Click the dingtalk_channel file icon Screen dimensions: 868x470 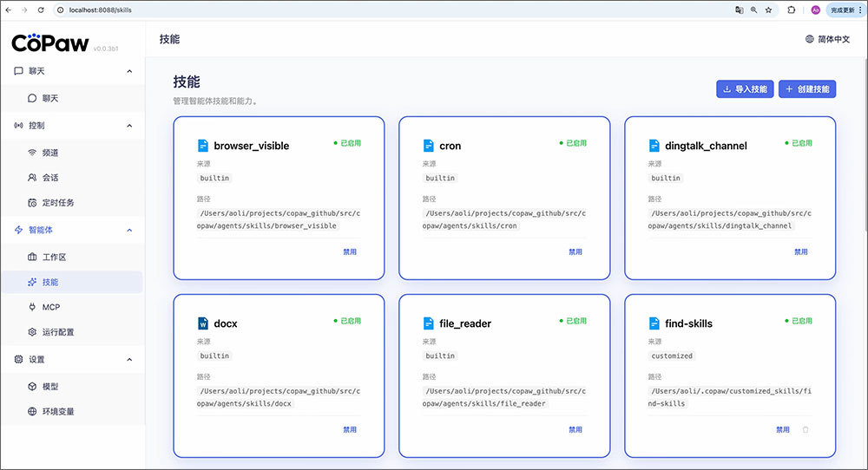click(x=654, y=146)
